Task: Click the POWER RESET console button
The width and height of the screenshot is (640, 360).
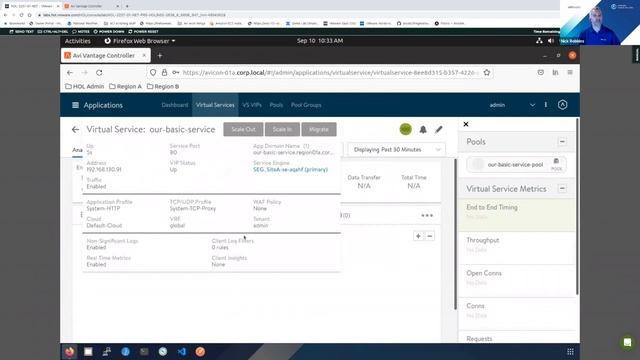Action: [x=143, y=31]
